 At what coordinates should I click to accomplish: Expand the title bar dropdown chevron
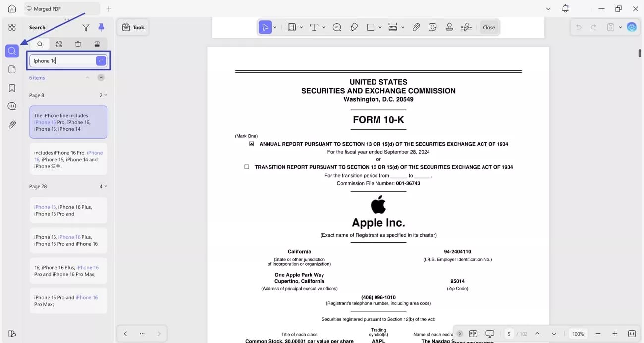point(548,9)
